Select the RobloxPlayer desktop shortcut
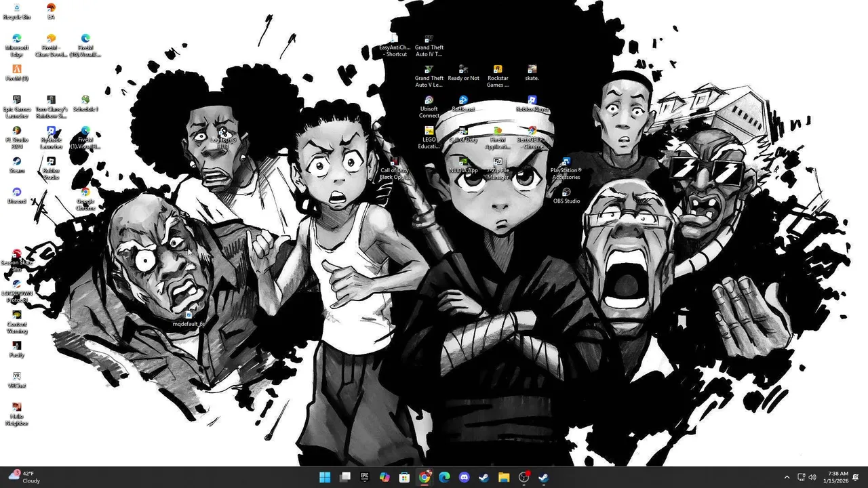 pos(532,104)
